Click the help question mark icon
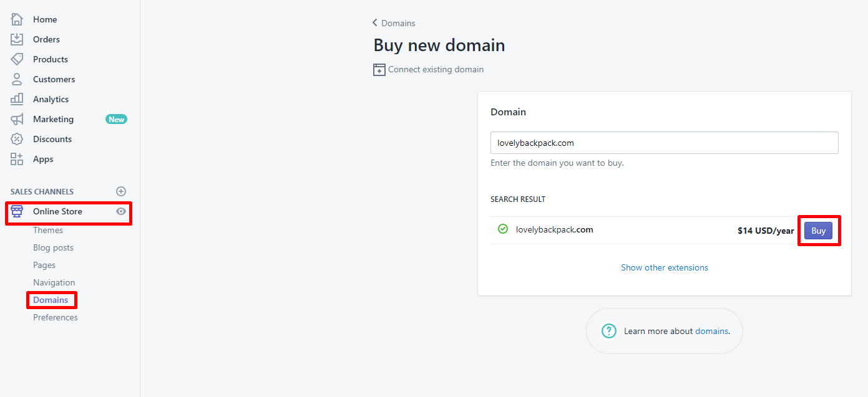The height and width of the screenshot is (397, 868). click(608, 331)
